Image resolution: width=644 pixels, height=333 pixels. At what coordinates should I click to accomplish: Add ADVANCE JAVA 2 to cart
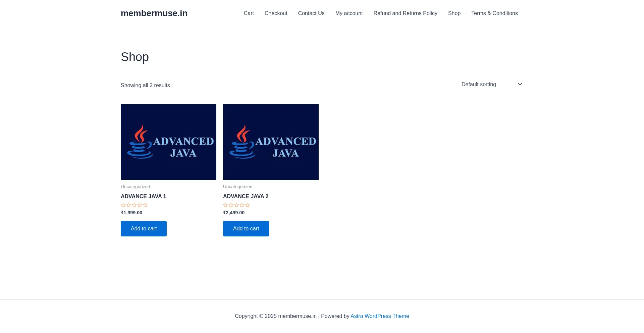point(246,229)
